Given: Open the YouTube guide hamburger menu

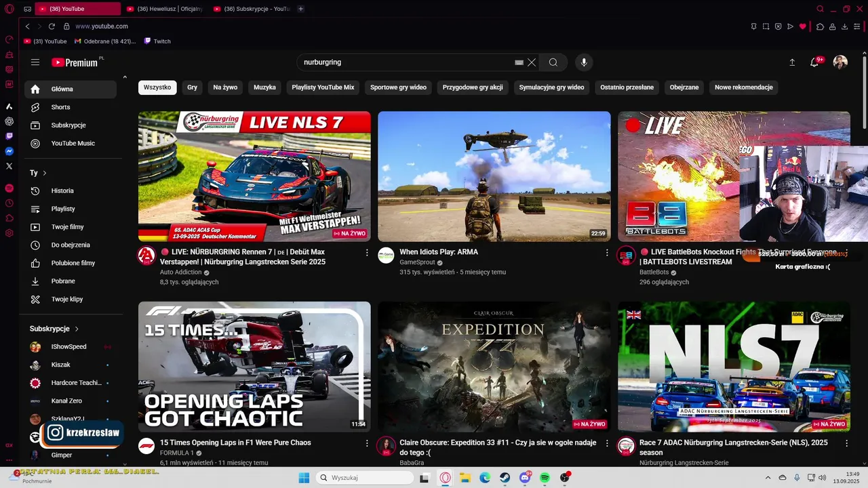Looking at the screenshot, I should pyautogui.click(x=35, y=62).
